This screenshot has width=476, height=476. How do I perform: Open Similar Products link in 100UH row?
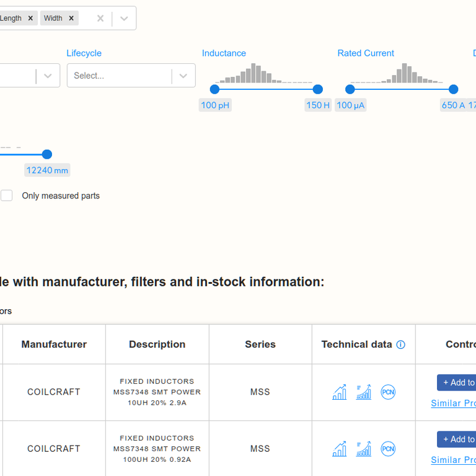[454, 460]
